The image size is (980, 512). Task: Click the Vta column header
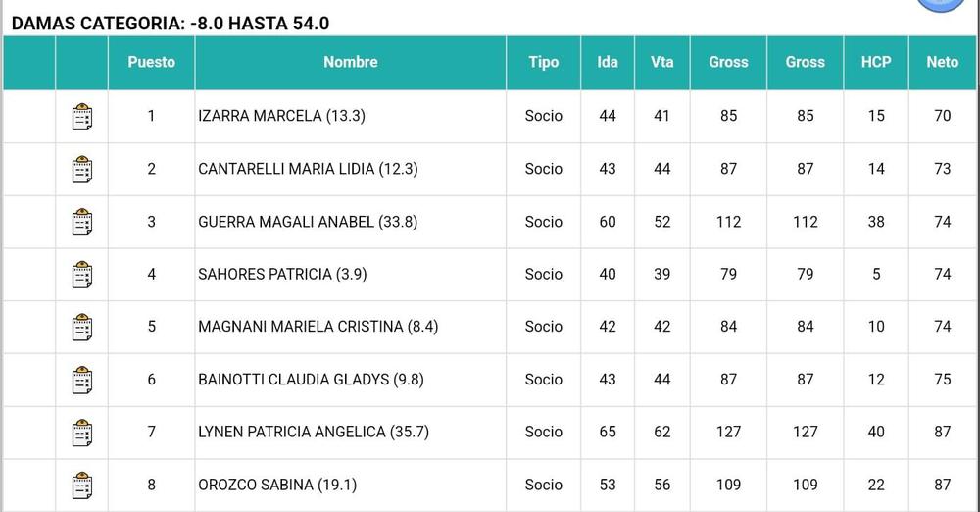pos(661,62)
